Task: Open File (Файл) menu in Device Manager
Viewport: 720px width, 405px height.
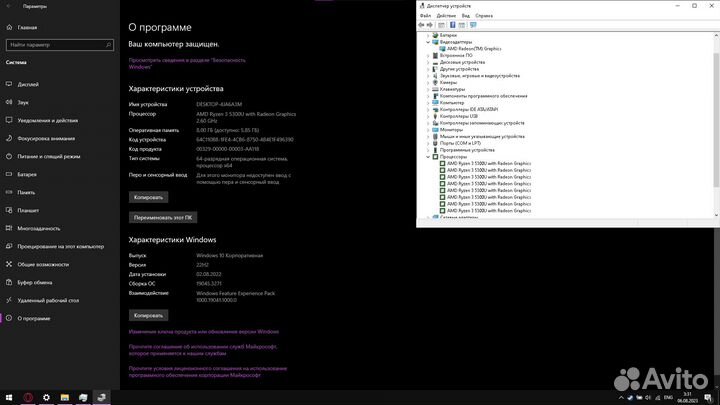Action: point(425,16)
